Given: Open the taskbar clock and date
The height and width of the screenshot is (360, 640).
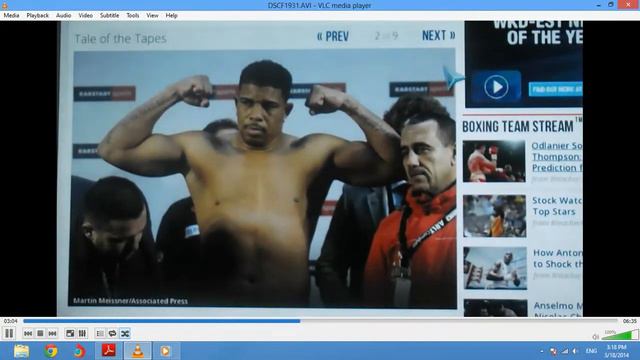Looking at the screenshot, I should 617,351.
